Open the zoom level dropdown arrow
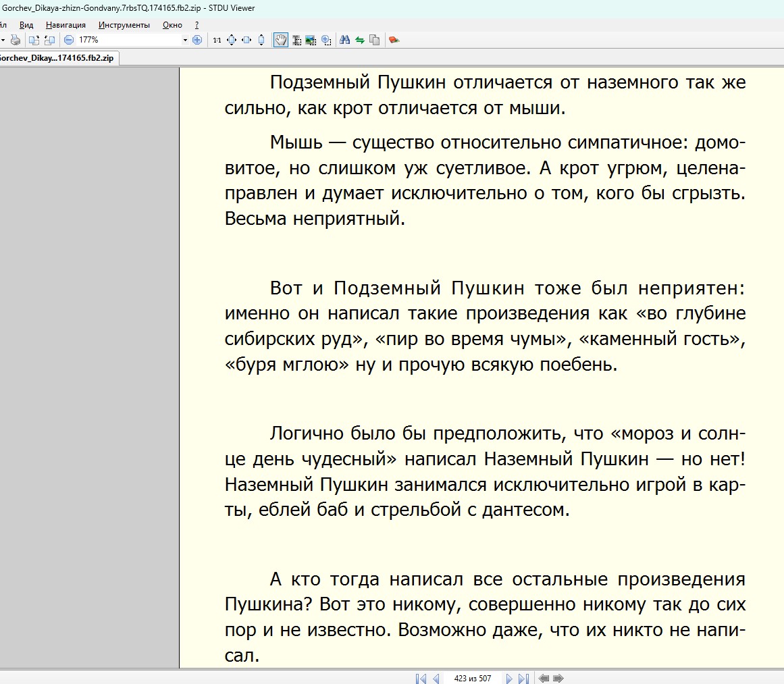The width and height of the screenshot is (784, 684). coord(185,40)
